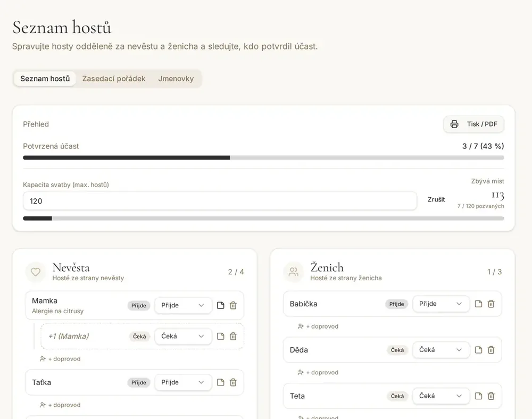Open the note icon for Taťka
This screenshot has width=532, height=419.
221,382
